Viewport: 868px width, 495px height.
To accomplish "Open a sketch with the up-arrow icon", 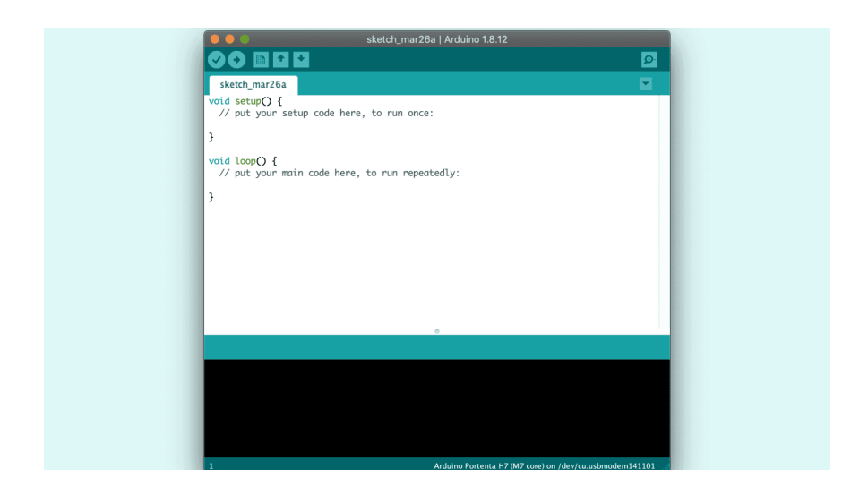I will click(x=281, y=60).
